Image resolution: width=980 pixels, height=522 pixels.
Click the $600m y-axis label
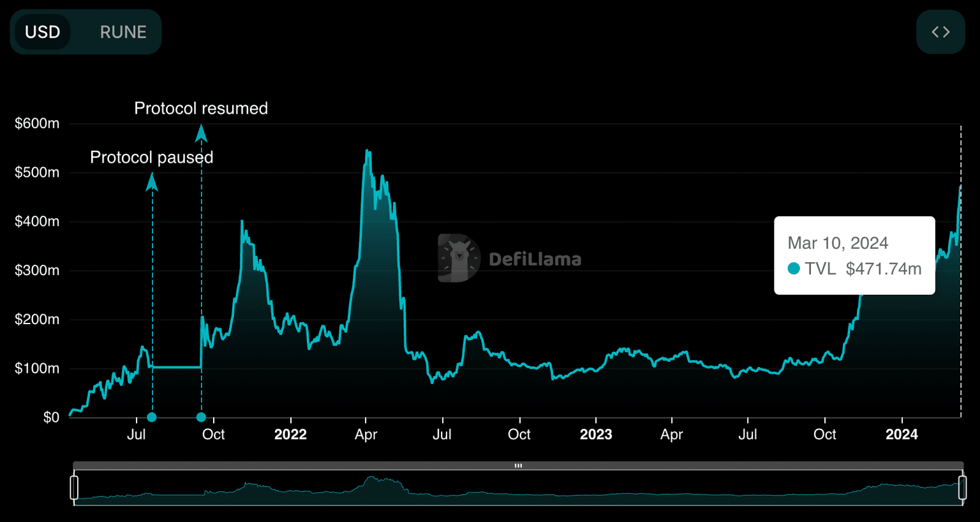pos(37,124)
